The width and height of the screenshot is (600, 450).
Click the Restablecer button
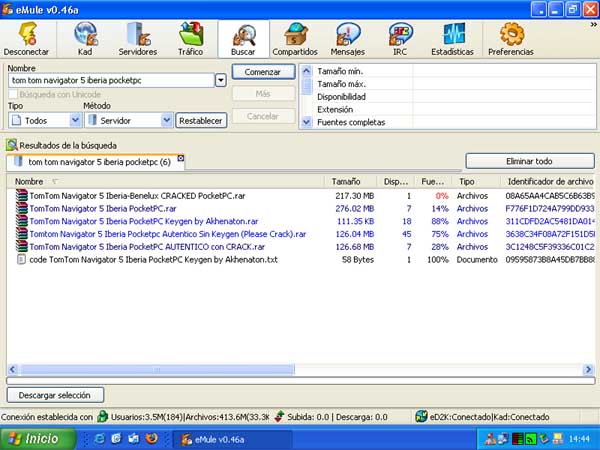click(201, 121)
